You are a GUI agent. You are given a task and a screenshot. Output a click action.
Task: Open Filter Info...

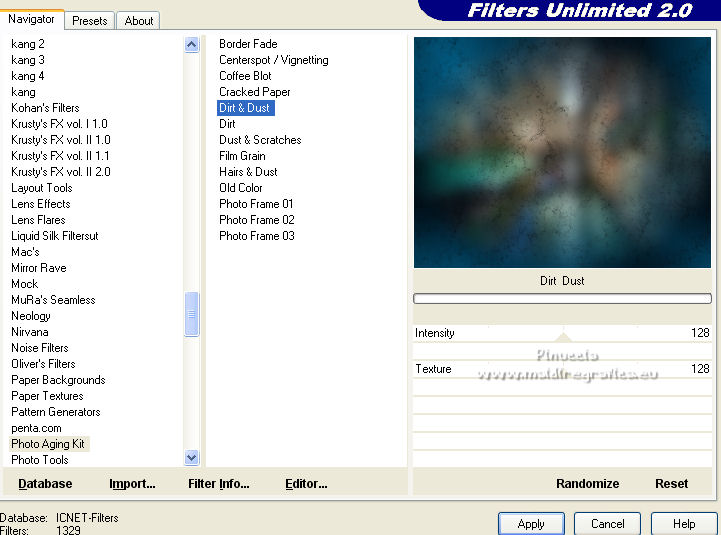(218, 483)
